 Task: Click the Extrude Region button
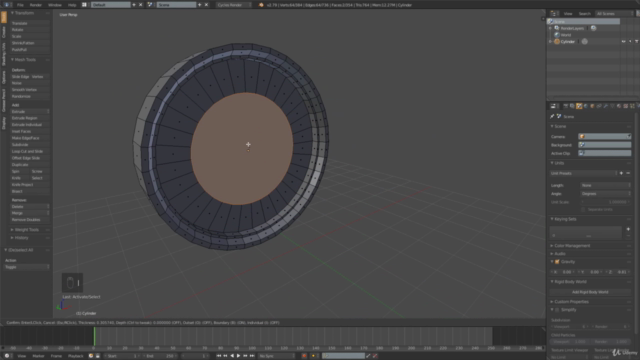(x=30, y=118)
